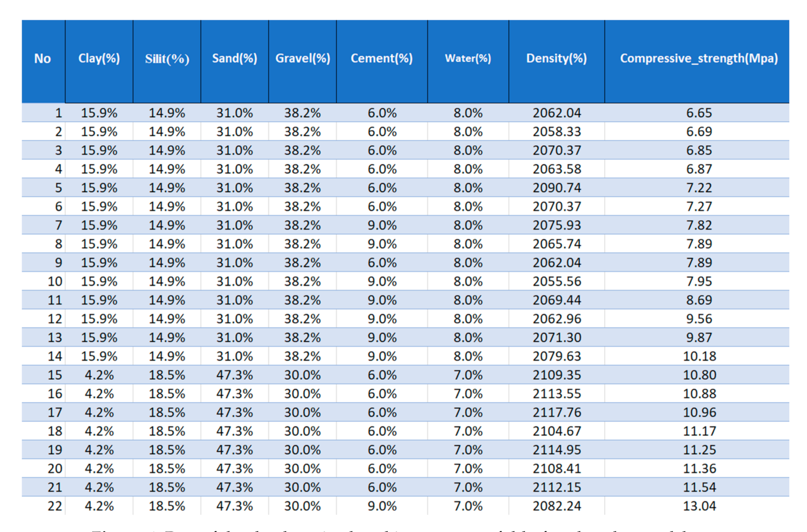Click compressive strength value 6.65
The image size is (807, 532).
(x=699, y=113)
